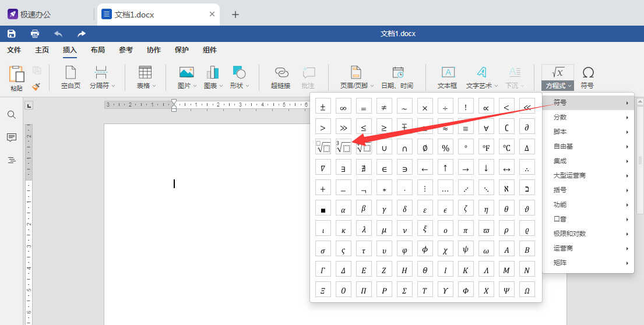
Task: Insert the lowercase theta θ symbol
Action: pyautogui.click(x=506, y=209)
